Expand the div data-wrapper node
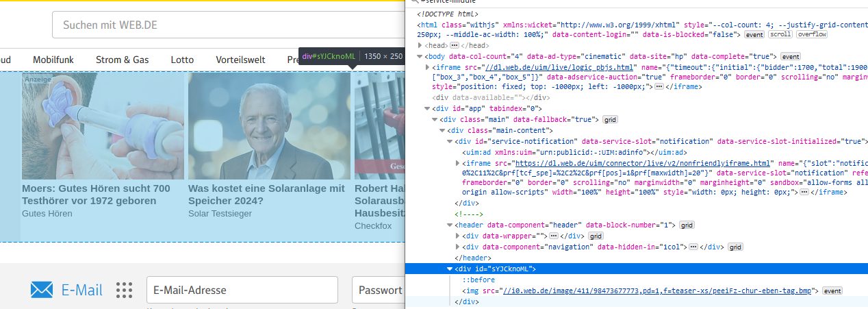This screenshot has width=868, height=309. click(x=458, y=236)
